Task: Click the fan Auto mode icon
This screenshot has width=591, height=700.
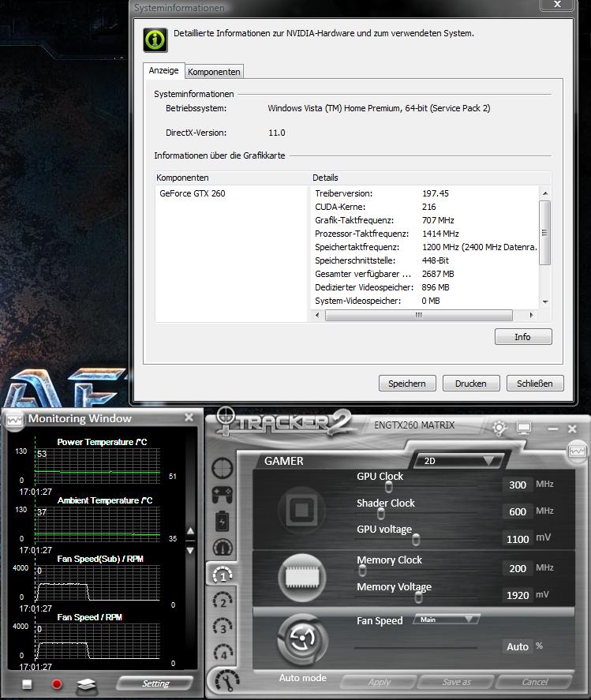Action: point(303,640)
